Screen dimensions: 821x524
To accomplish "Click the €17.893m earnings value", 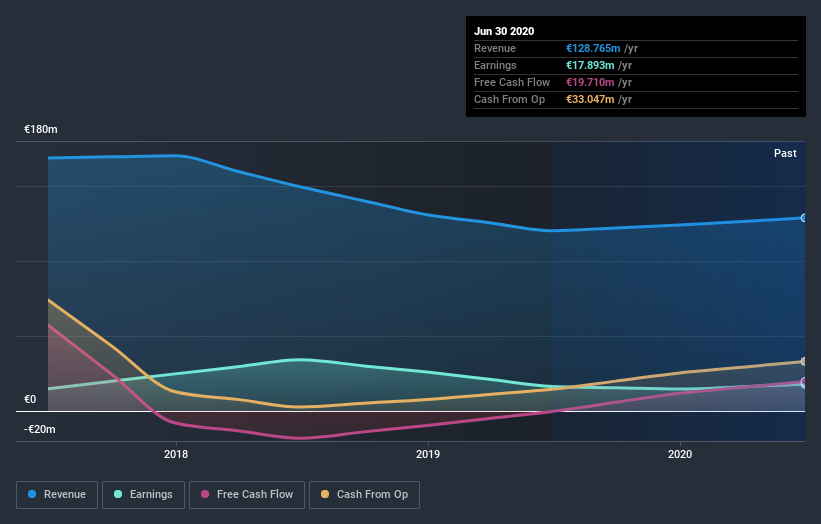I will click(590, 65).
